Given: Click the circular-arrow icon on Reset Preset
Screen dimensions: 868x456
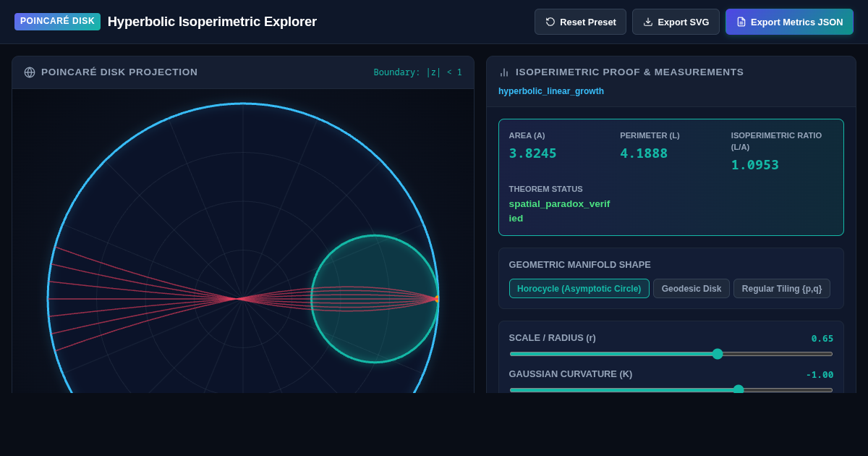Looking at the screenshot, I should tap(550, 22).
